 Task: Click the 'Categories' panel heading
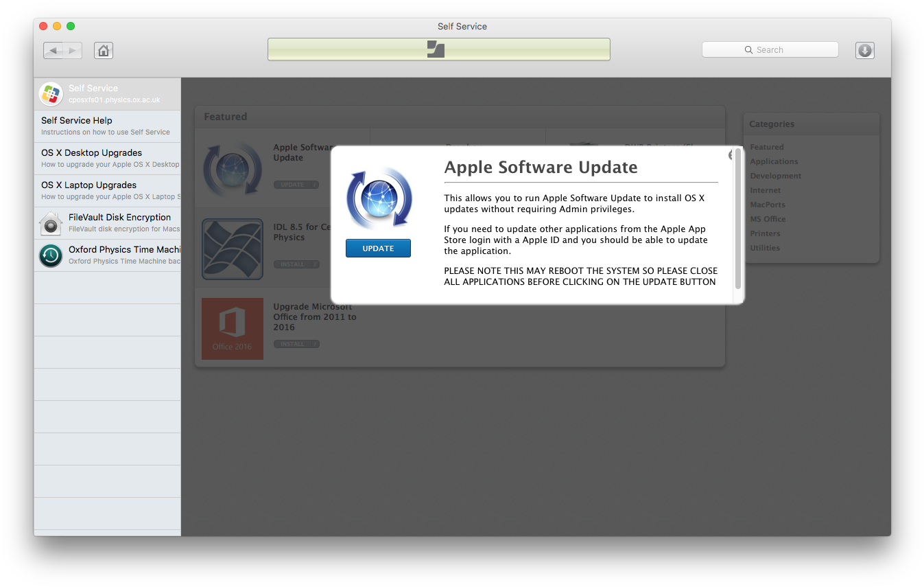tap(772, 124)
